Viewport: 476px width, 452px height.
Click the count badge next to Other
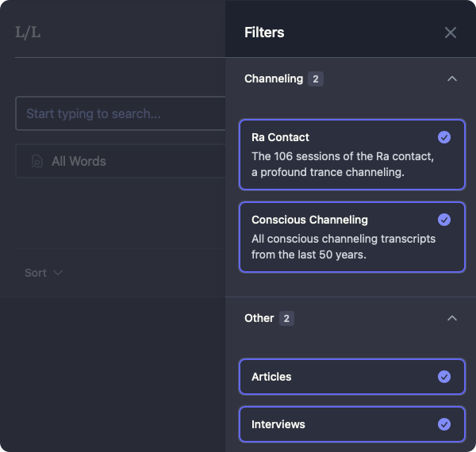[286, 318]
